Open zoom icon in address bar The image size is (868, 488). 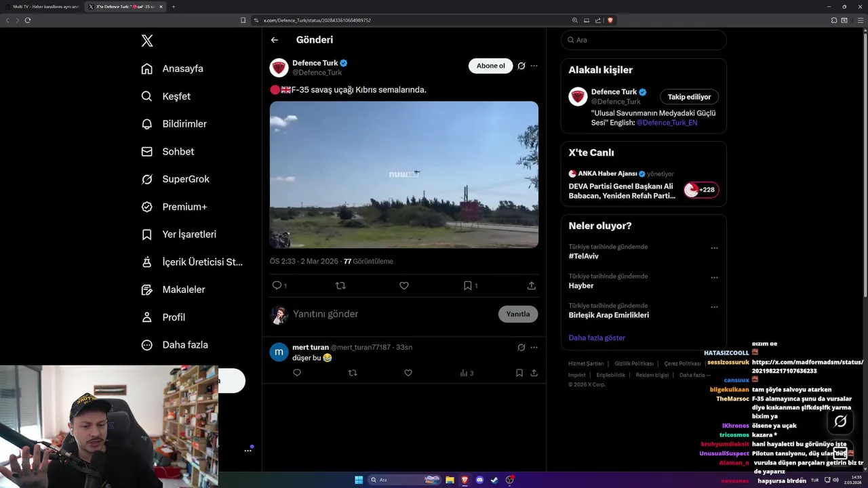click(x=575, y=20)
